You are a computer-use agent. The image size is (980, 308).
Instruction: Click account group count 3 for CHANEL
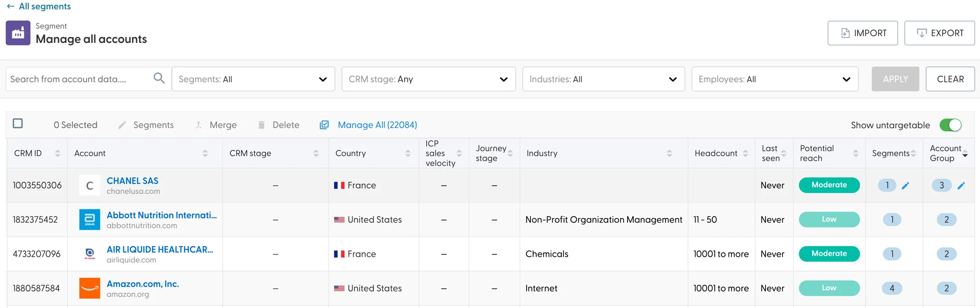942,185
